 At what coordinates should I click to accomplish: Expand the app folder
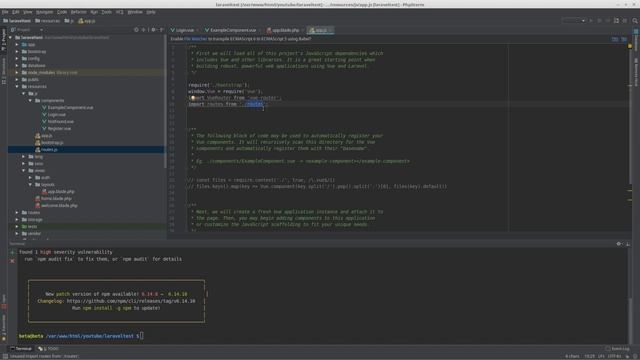point(17,44)
